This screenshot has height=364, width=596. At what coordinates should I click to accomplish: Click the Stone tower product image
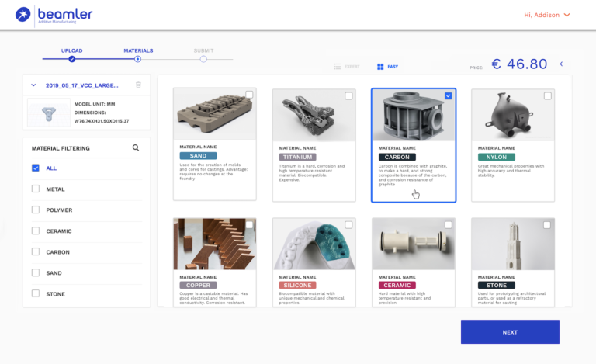[x=513, y=244]
